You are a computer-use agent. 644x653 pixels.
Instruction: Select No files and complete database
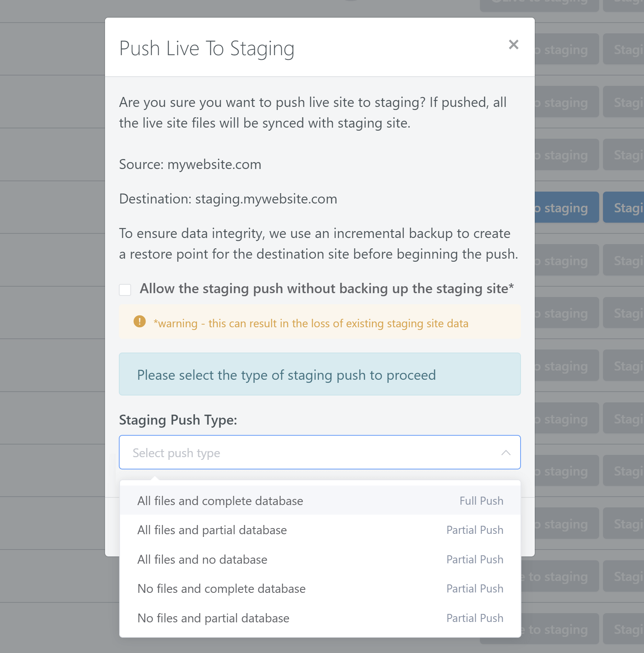tap(222, 588)
